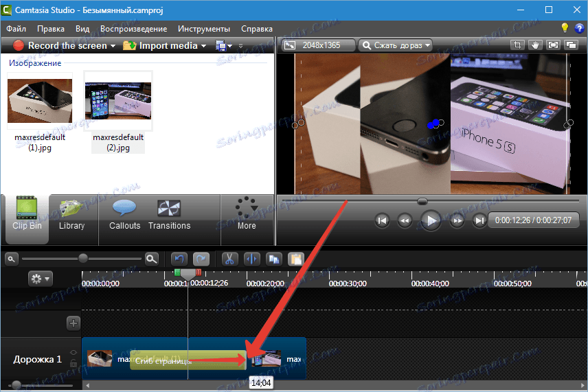Screen dimensions: 588x392
Task: Open the Инструменты menu
Action: pos(204,29)
